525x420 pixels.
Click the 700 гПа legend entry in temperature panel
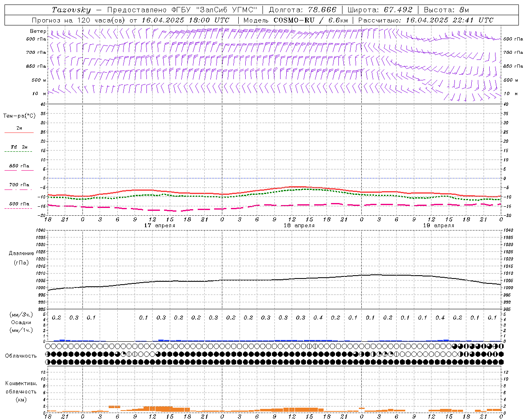tap(19, 185)
